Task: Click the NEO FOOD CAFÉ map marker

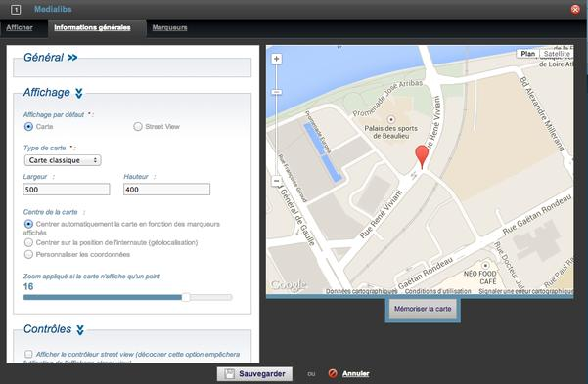Action: pyautogui.click(x=485, y=265)
